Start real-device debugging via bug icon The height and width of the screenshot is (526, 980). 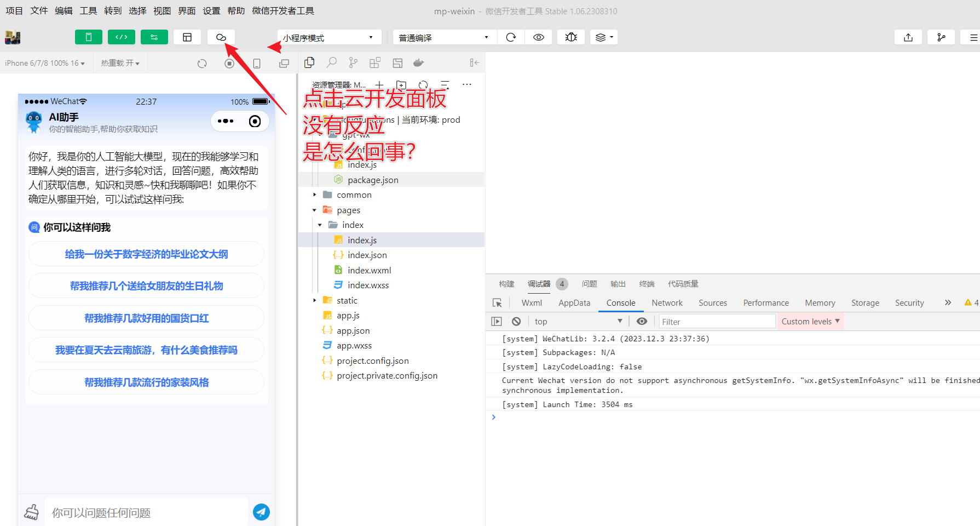[x=571, y=37]
